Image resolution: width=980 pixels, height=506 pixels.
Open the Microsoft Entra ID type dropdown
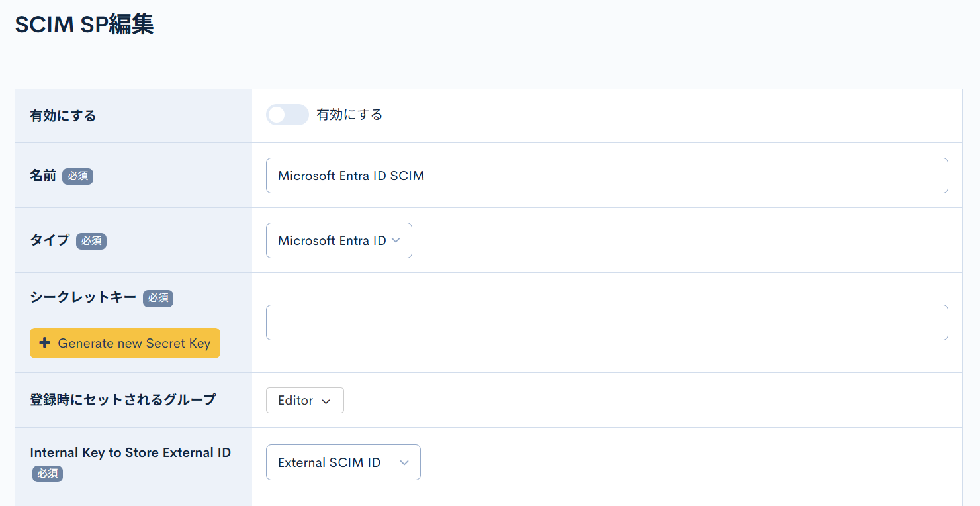coord(338,240)
